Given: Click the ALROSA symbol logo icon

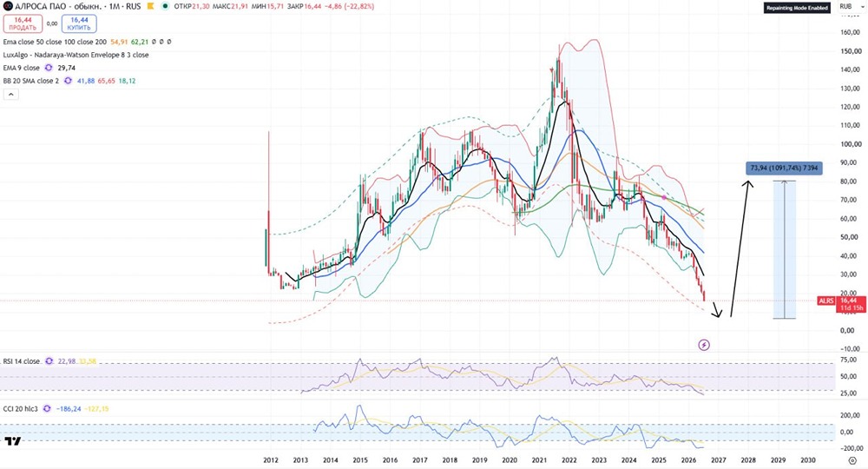Looking at the screenshot, I should pyautogui.click(x=8, y=7).
